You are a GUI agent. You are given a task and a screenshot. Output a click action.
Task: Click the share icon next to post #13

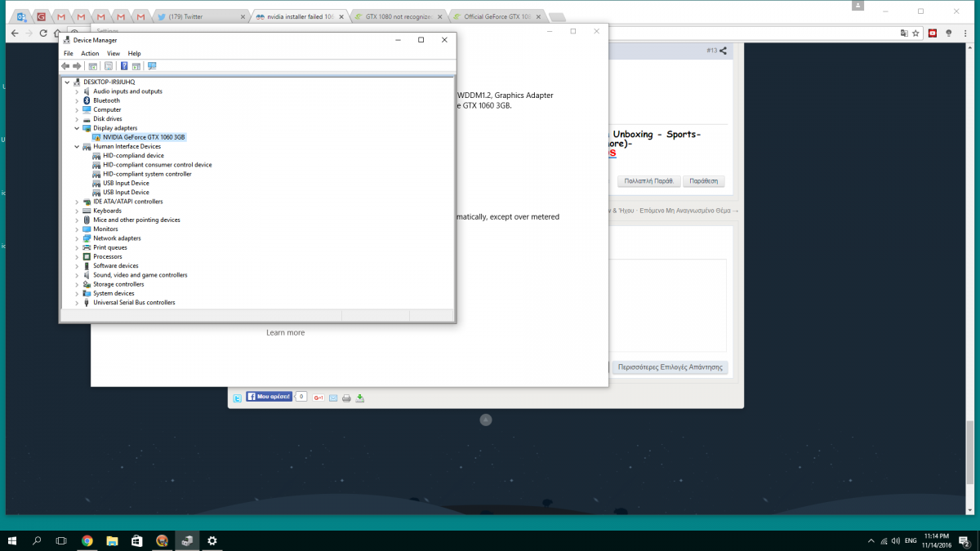click(723, 51)
